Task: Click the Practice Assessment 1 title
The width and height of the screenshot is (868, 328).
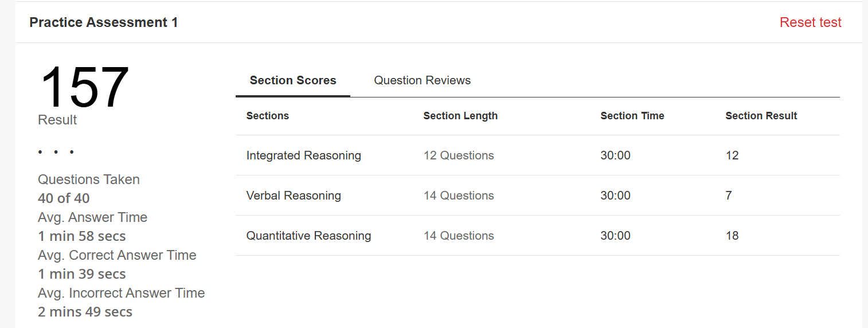Action: 104,22
